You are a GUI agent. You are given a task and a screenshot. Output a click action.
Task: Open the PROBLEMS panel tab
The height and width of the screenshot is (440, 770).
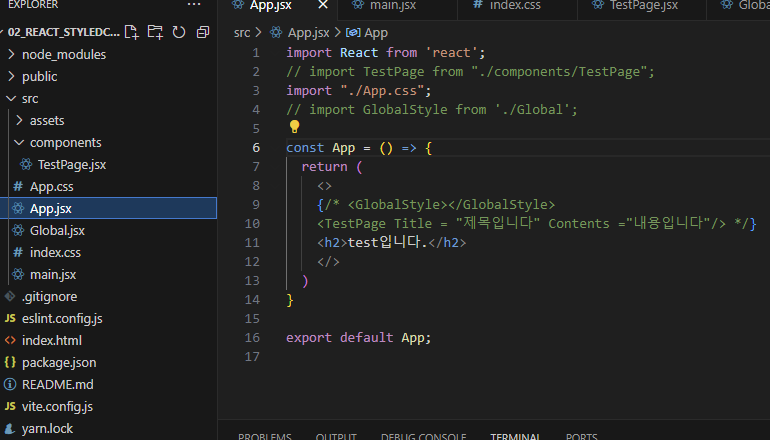(x=265, y=436)
